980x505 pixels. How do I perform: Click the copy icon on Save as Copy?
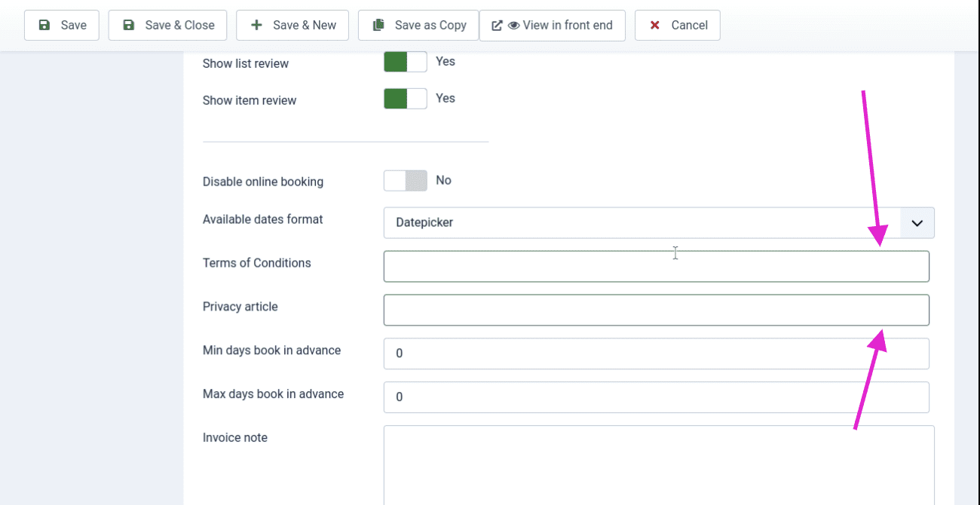point(378,26)
